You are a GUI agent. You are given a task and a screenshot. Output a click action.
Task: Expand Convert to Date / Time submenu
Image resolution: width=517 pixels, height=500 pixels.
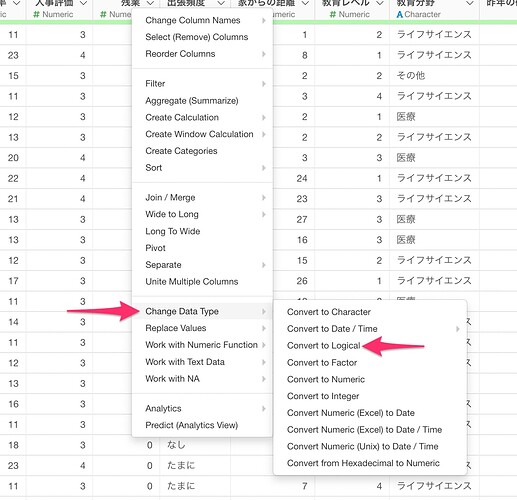pyautogui.click(x=370, y=329)
